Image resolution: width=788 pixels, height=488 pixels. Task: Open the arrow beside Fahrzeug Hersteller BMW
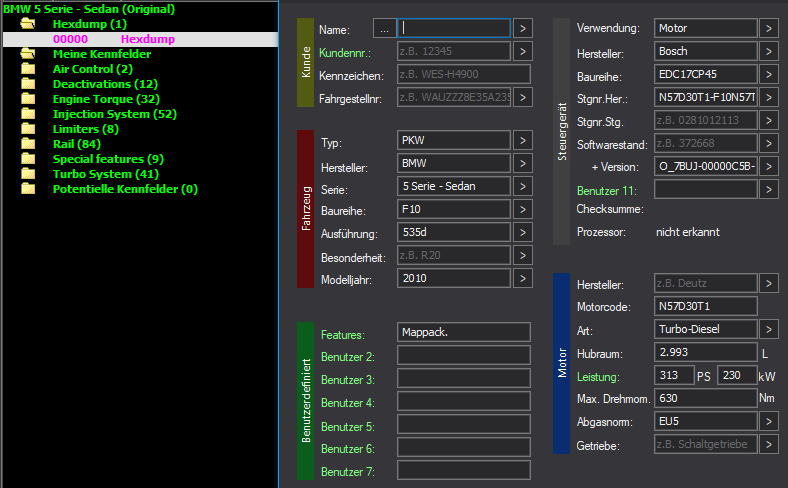click(x=523, y=163)
